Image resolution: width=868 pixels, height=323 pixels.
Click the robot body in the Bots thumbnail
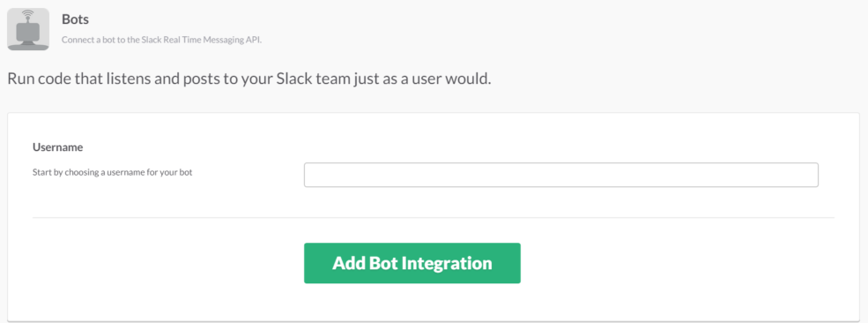28,32
